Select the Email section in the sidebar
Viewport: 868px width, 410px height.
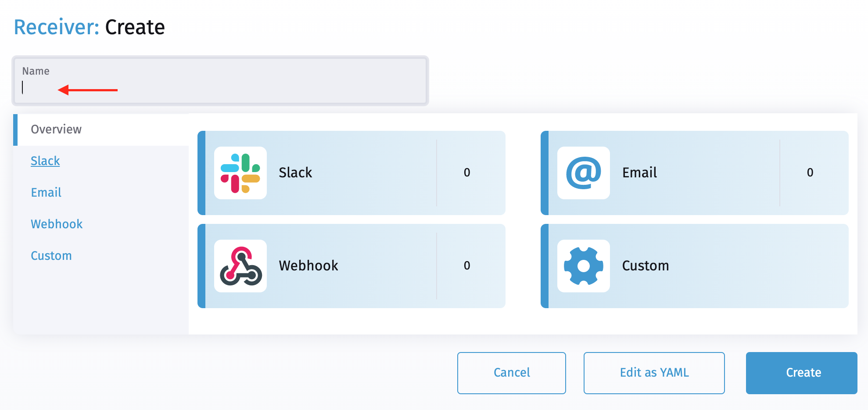(x=46, y=192)
